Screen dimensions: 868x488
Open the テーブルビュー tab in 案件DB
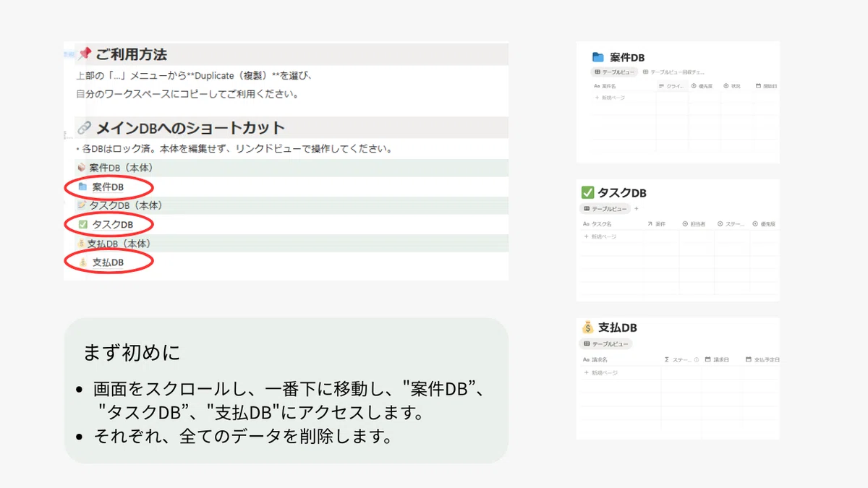[614, 72]
